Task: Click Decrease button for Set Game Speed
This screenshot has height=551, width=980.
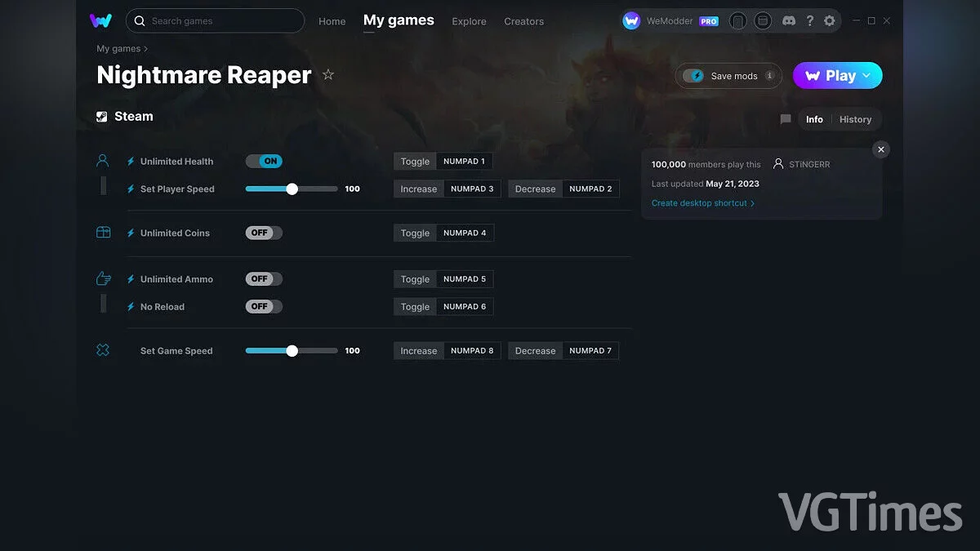Action: [536, 351]
